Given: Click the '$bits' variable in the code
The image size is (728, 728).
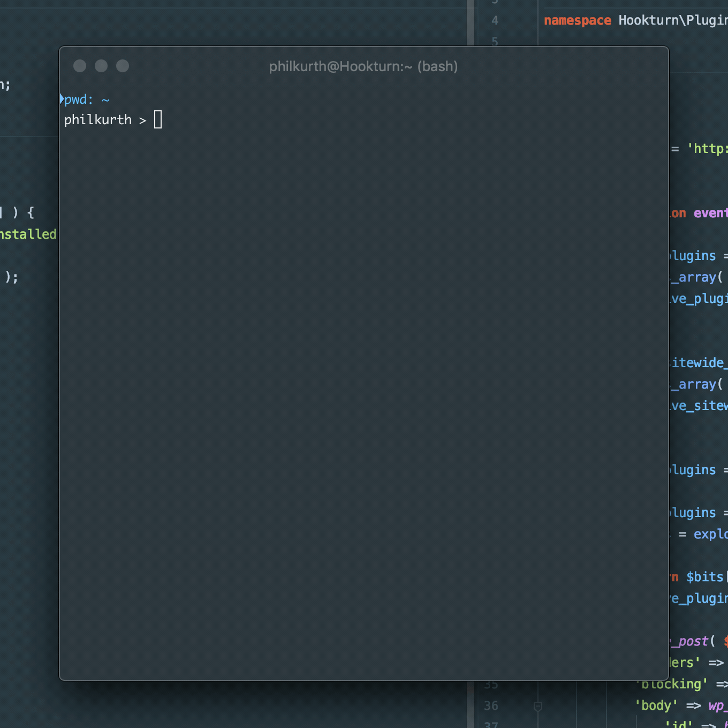Looking at the screenshot, I should point(704,577).
